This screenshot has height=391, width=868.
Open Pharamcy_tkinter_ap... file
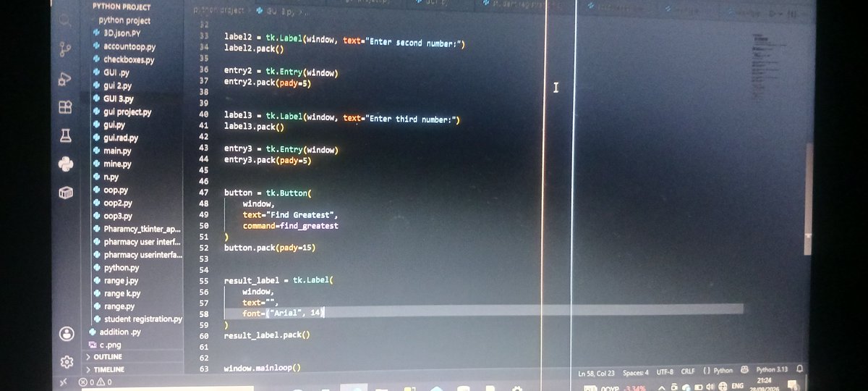[137, 228]
